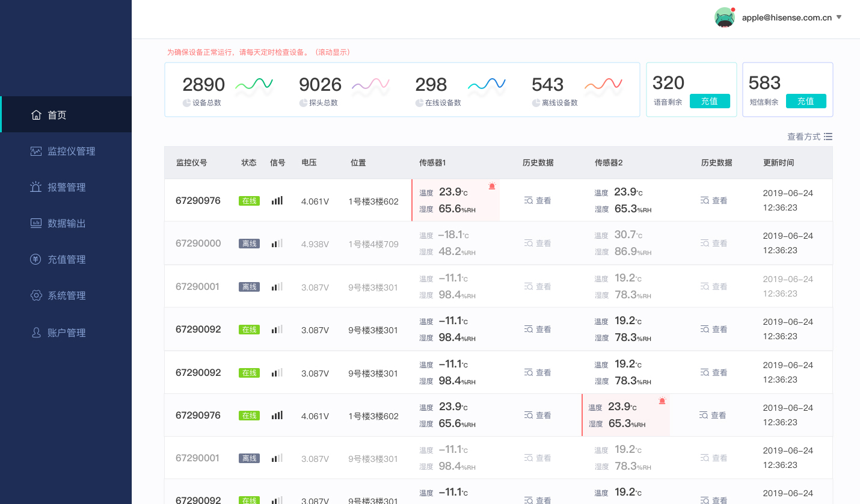860x504 pixels.
Task: Click the home icon beside 首页
Action: [36, 115]
